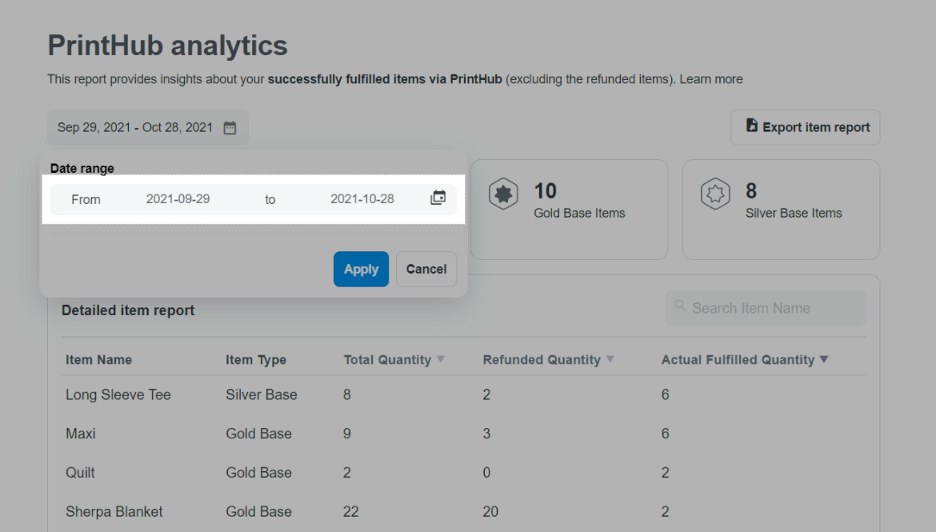This screenshot has height=532, width=936.
Task: Focus the Search Item Name field
Action: click(772, 308)
